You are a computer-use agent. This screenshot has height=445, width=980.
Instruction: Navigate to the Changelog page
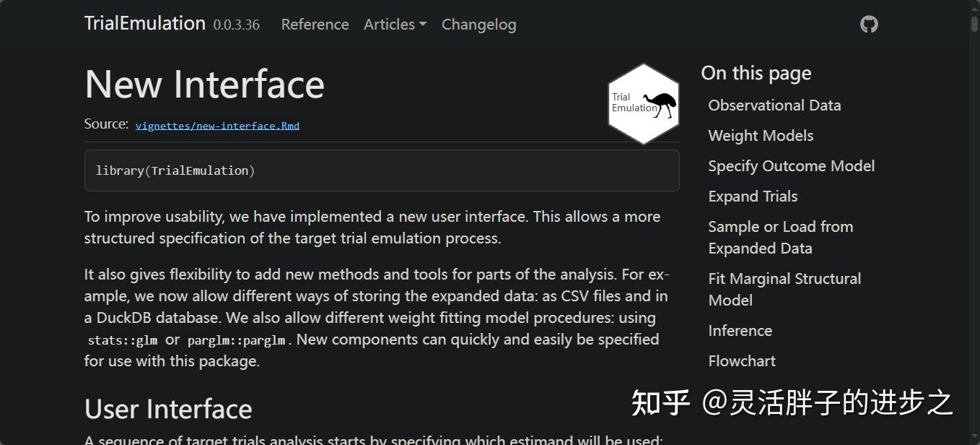click(478, 24)
